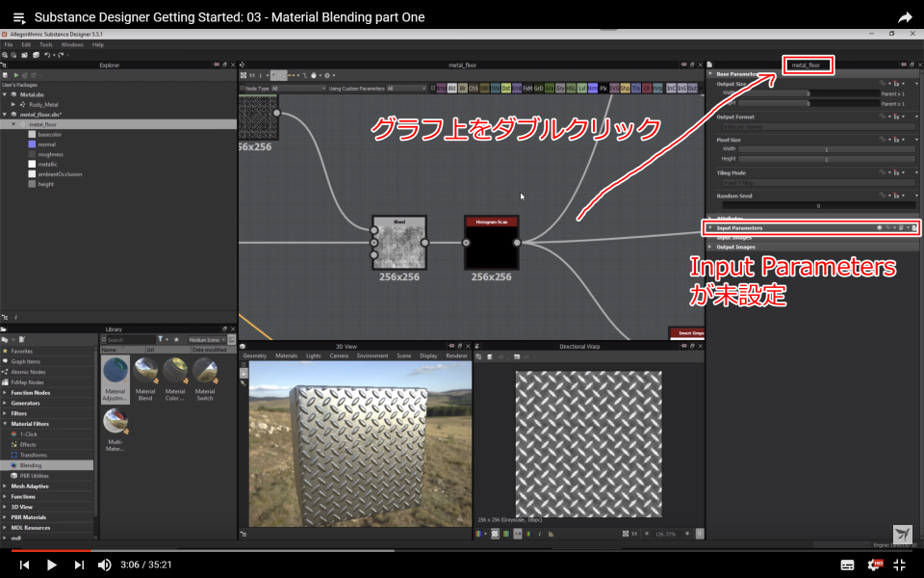This screenshot has width=924, height=578.
Task: Click the Library search field
Action: coord(130,340)
